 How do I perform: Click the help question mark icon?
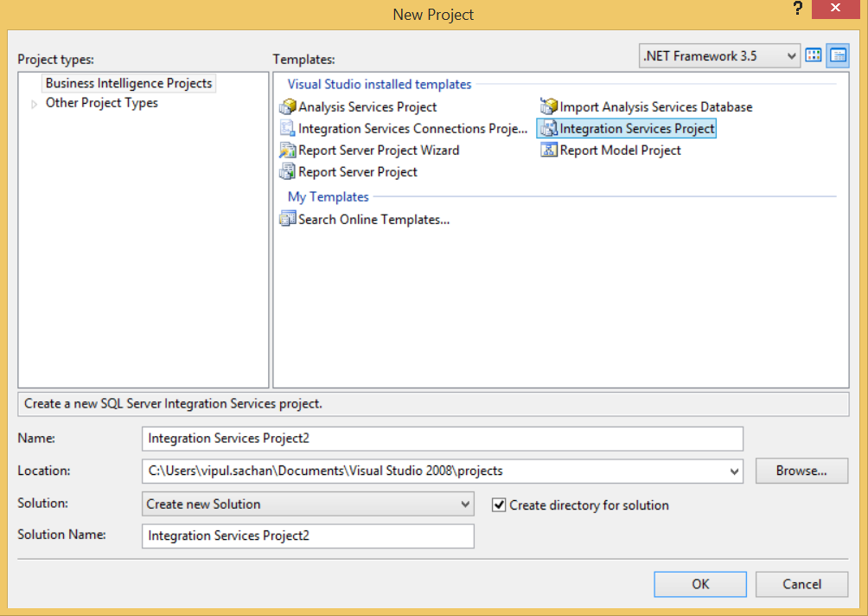tap(797, 9)
